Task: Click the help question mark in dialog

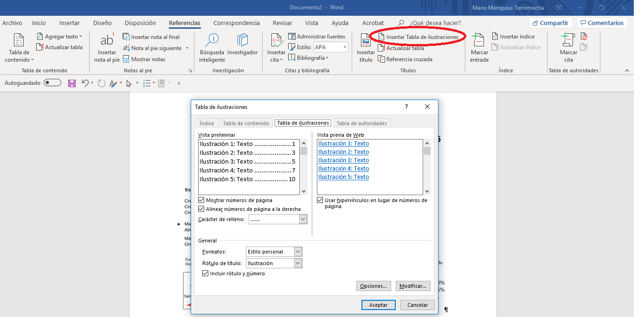Action: (x=406, y=107)
